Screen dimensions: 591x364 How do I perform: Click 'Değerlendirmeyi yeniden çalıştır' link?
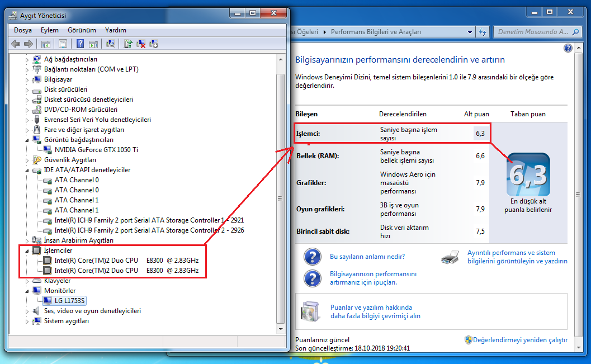tap(520, 340)
